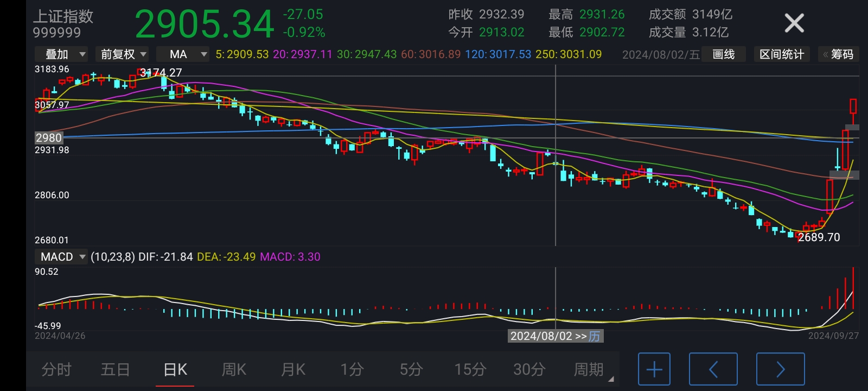
Task: Click the 昨收 2932.39 value
Action: [502, 15]
